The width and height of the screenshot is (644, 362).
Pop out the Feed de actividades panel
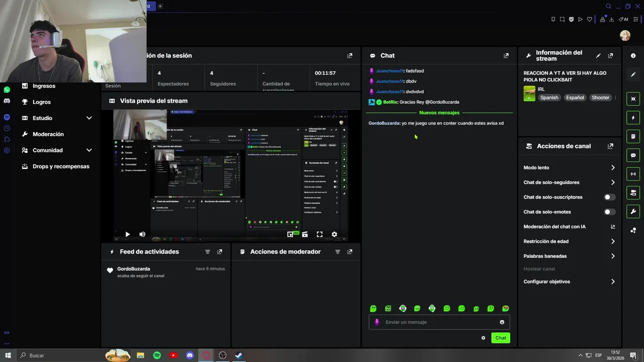click(219, 252)
